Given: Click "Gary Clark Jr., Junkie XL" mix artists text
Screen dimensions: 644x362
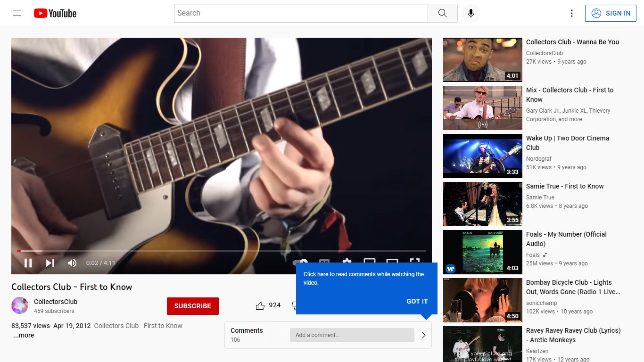Looking at the screenshot, I should (568, 115).
